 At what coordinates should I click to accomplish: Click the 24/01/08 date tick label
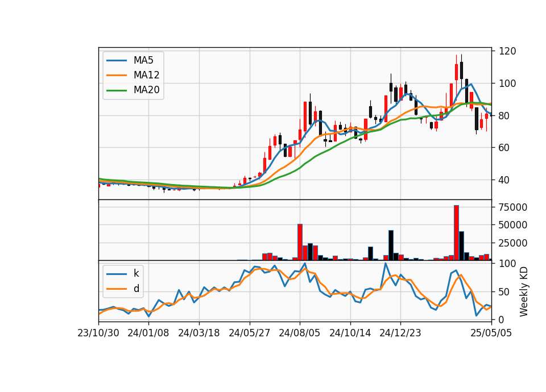point(148,333)
